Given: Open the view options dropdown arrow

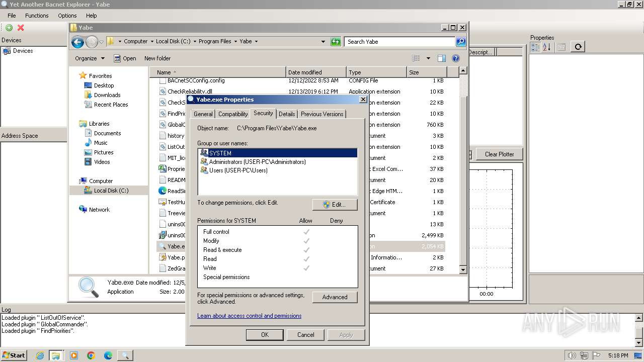Looking at the screenshot, I should 428,58.
